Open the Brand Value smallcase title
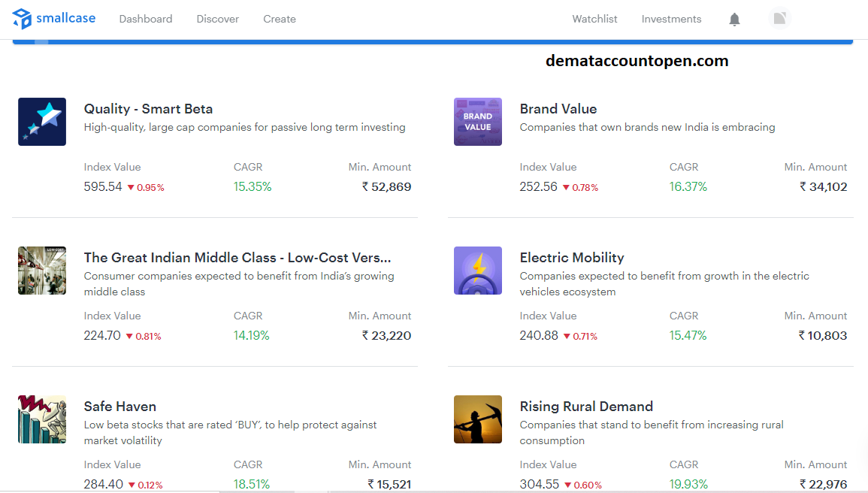Screen dimensions: 868x493 558,109
